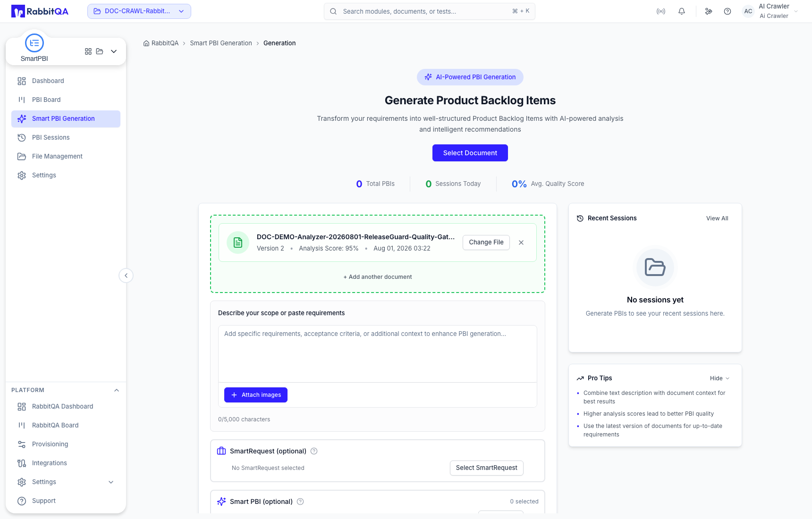Go to Provisioning under Platform
This screenshot has width=812, height=519.
click(66, 444)
